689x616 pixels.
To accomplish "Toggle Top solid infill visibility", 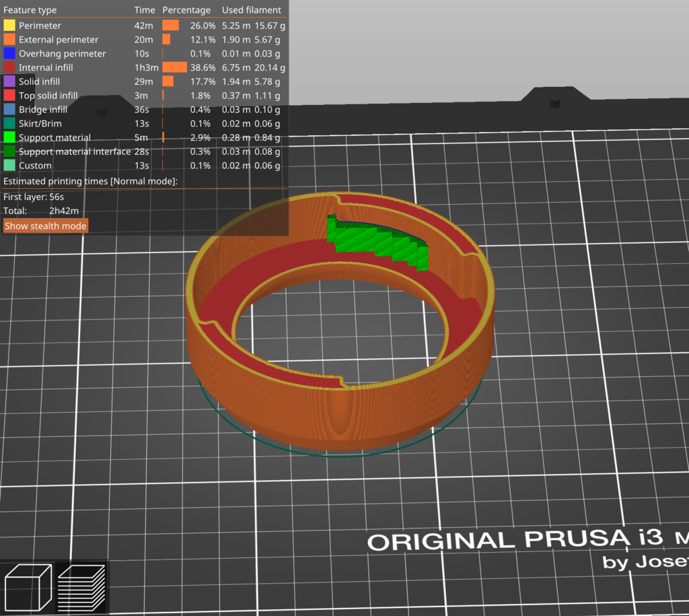I will [48, 96].
